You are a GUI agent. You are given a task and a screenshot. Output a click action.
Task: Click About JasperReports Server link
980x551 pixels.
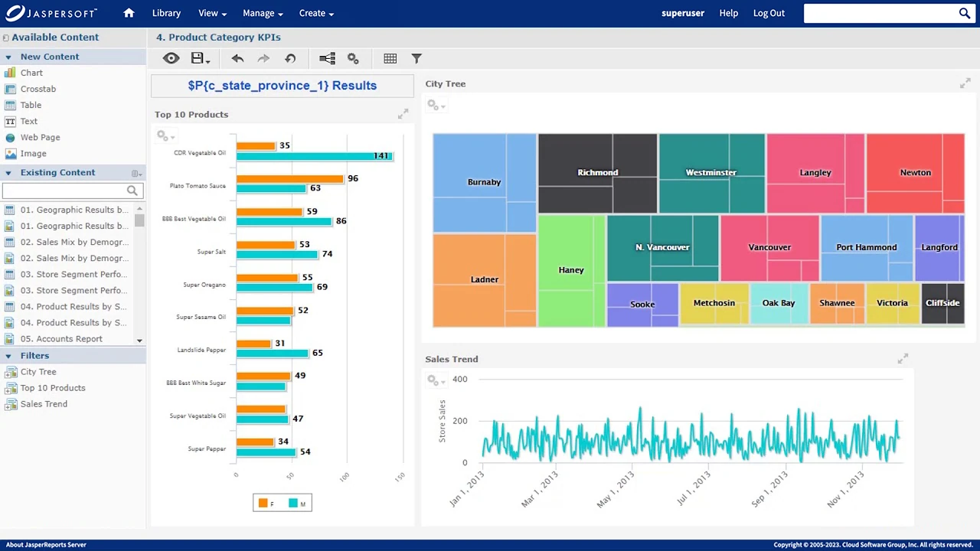(46, 545)
